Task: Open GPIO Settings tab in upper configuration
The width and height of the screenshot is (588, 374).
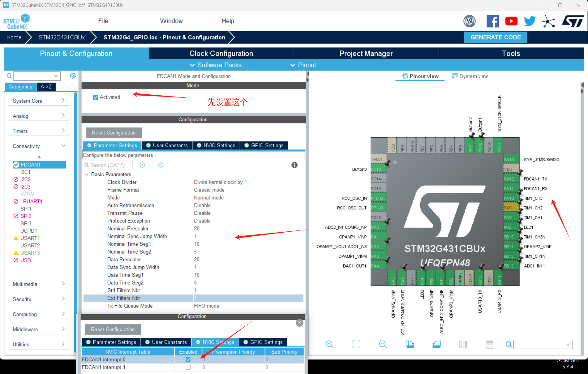Action: point(264,145)
